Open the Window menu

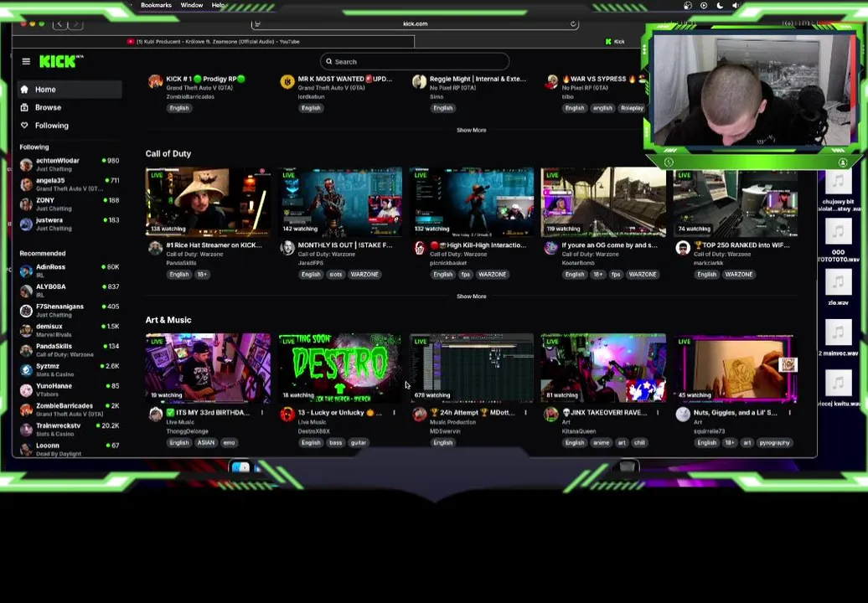192,5
